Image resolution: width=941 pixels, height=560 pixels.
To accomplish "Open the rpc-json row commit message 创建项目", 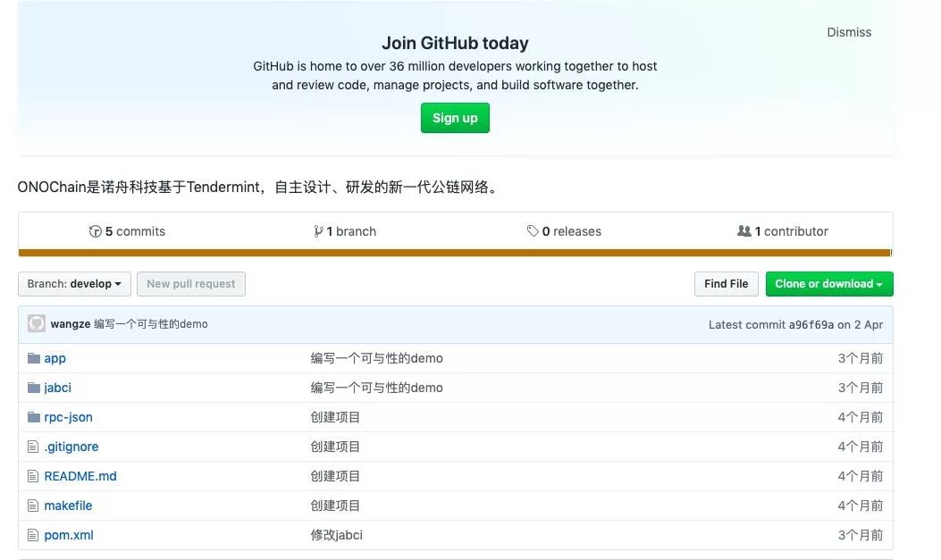I will click(x=335, y=417).
